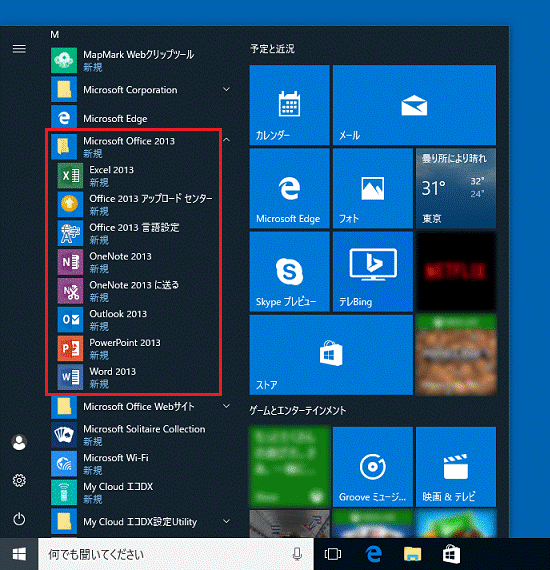Open the ストア tile
Image resolution: width=550 pixels, height=570 pixels.
click(331, 355)
